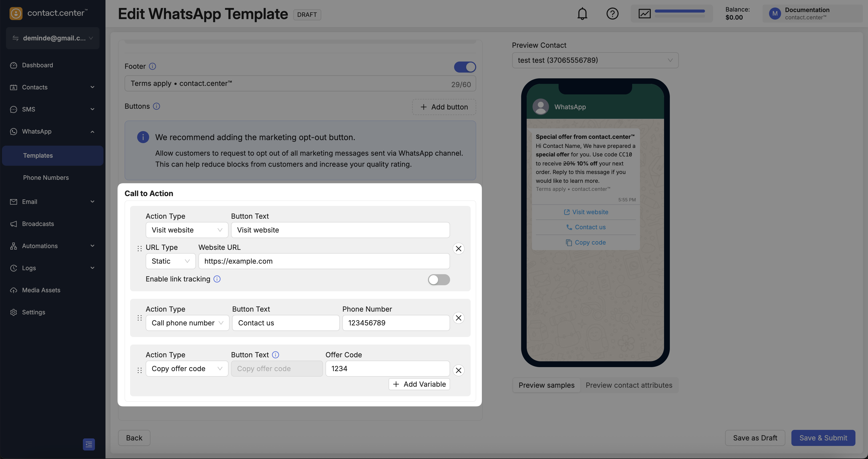
Task: Open Call phone number action type dropdown
Action: (x=187, y=323)
